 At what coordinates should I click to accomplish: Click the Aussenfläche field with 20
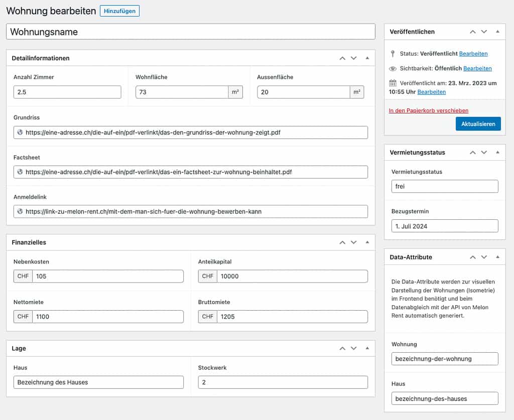304,92
